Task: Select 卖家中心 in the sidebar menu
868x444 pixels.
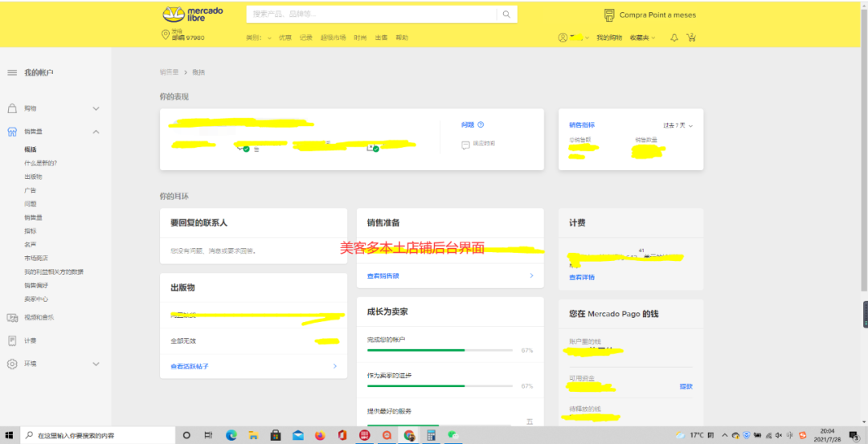Action: click(x=36, y=299)
